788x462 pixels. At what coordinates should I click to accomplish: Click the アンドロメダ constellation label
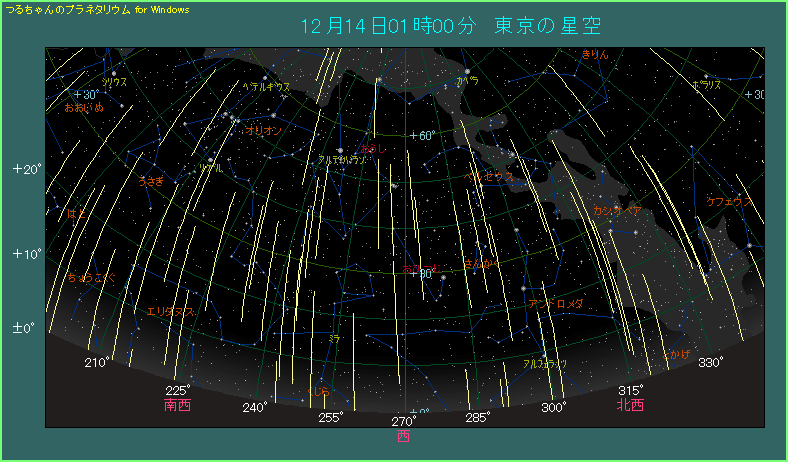(x=556, y=304)
